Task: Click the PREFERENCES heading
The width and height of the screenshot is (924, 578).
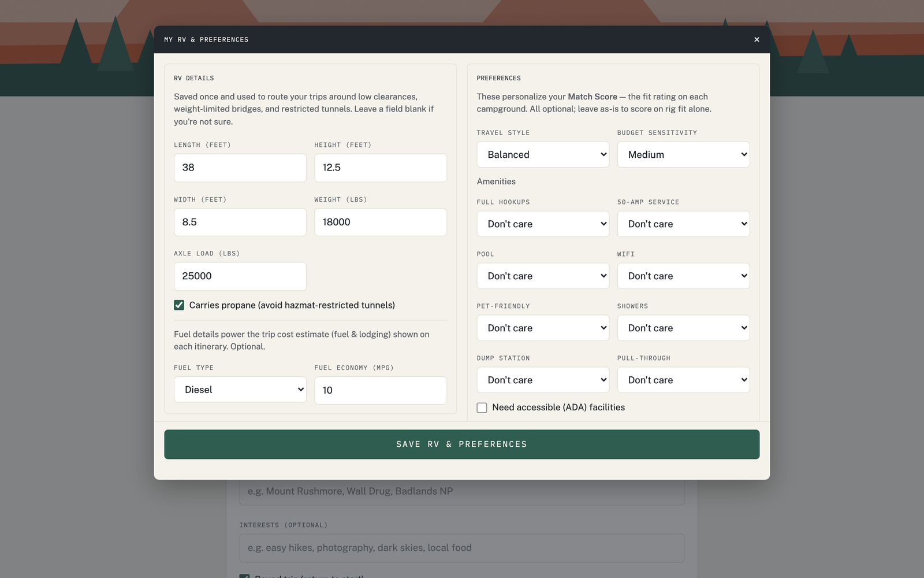Action: tap(498, 78)
